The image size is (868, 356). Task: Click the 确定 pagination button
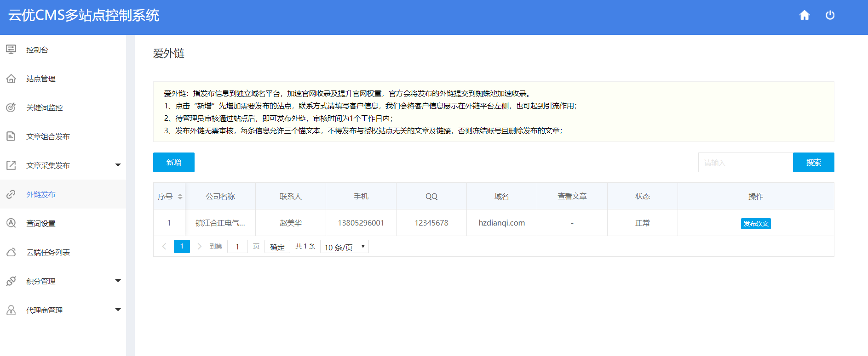coord(277,247)
